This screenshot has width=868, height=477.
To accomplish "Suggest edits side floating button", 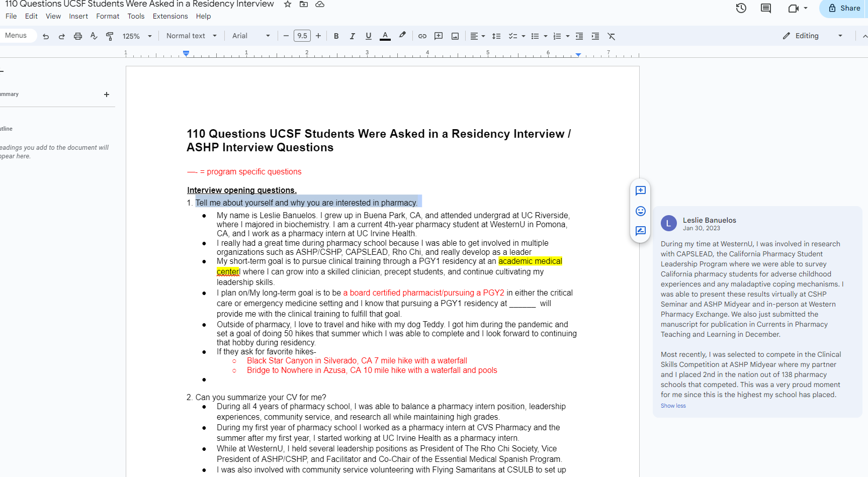I will point(641,231).
